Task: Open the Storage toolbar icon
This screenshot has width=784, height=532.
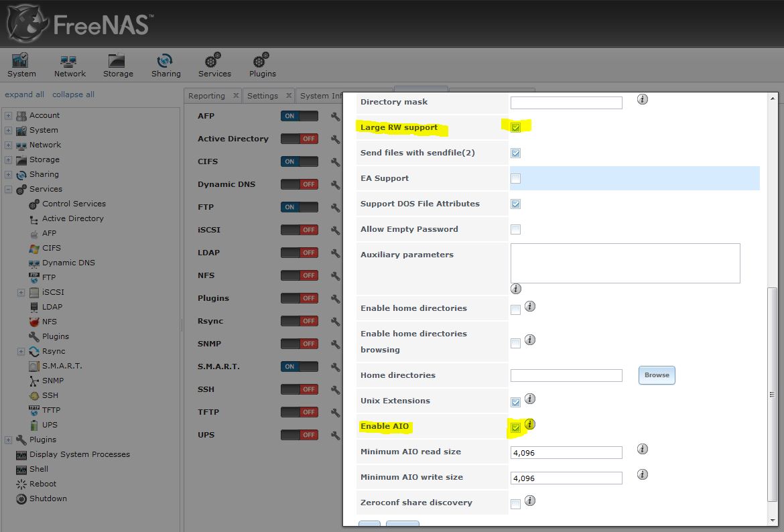Action: (118, 66)
